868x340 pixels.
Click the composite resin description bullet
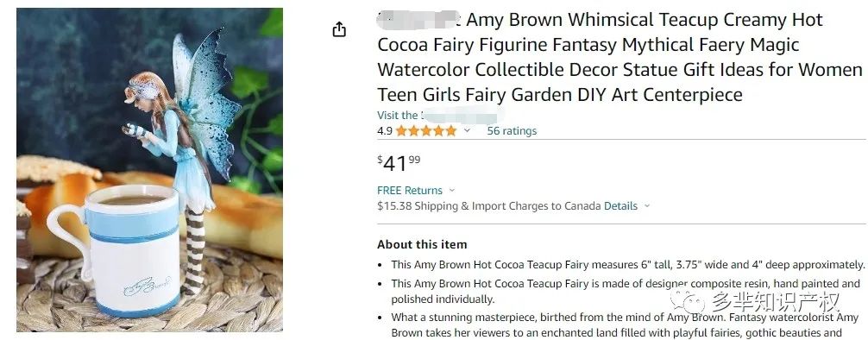pyautogui.click(x=626, y=292)
